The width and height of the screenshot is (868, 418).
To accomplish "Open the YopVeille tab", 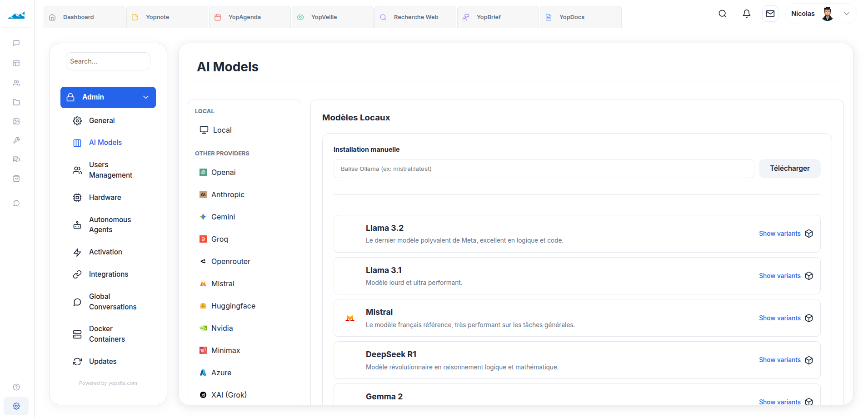I will 333,17.
